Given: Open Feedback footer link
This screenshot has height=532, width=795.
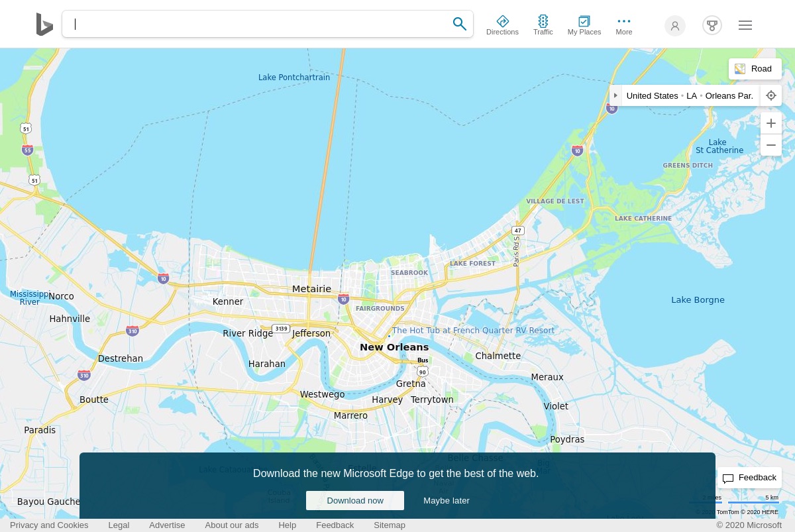Looking at the screenshot, I should (335, 525).
